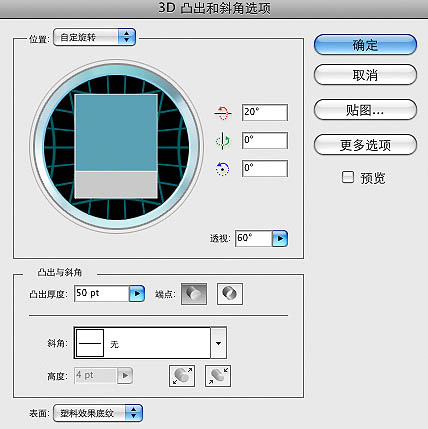This screenshot has width=428, height=429.
Task: Click the Y-axis rotation icon
Action: coord(222,141)
